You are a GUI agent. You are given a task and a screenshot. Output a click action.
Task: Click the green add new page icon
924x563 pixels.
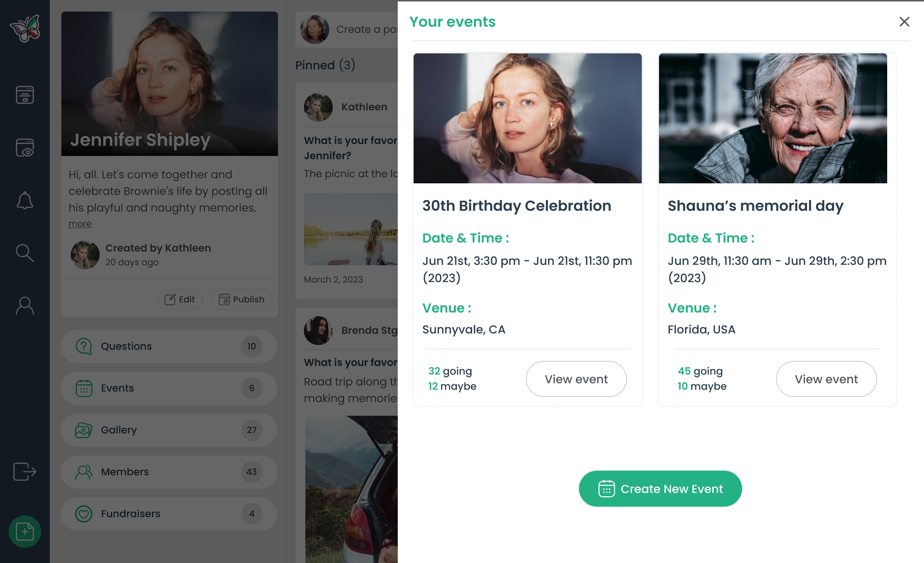[x=25, y=532]
